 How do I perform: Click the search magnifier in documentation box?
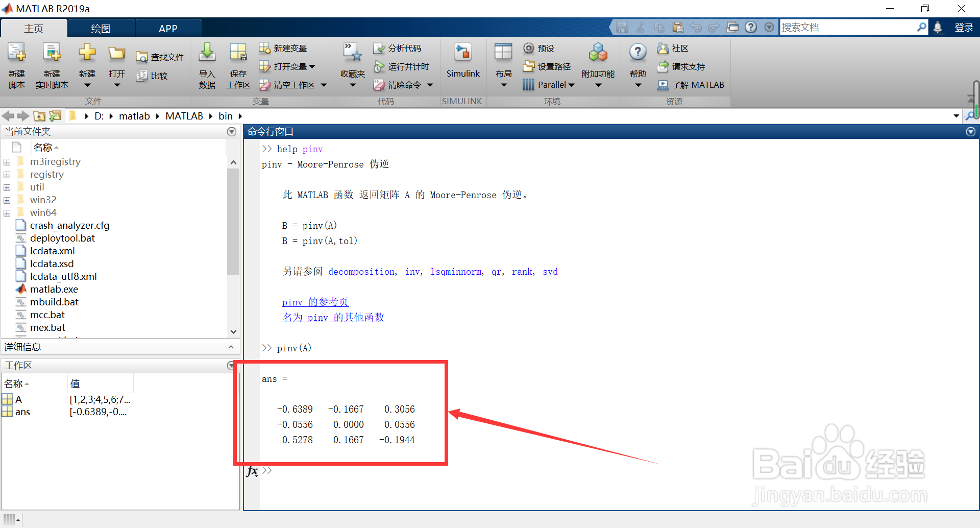point(921,27)
